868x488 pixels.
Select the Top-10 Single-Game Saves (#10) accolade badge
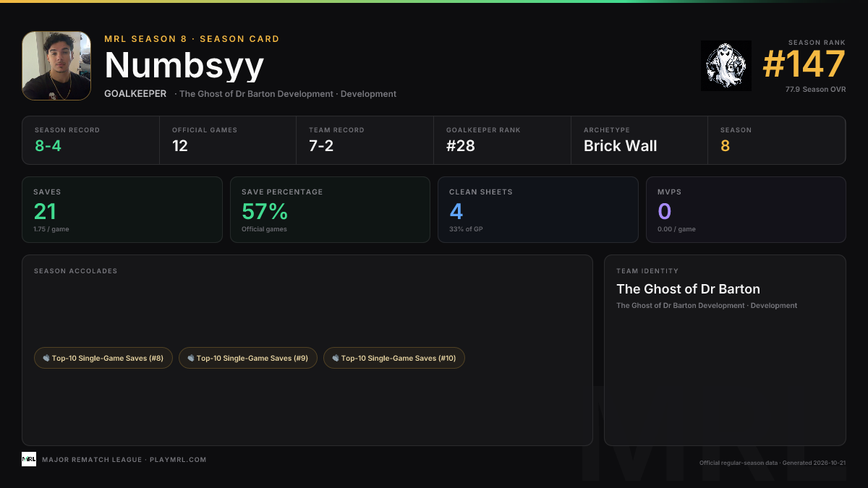394,358
